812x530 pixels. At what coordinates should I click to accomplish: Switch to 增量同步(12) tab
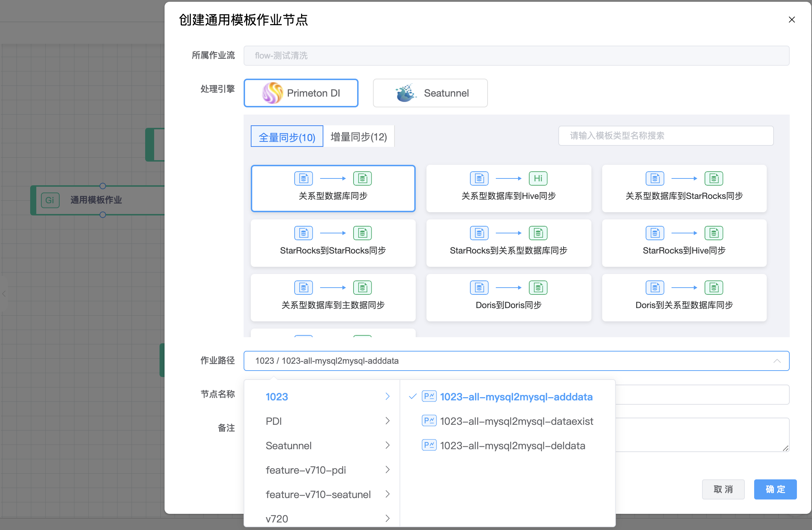359,137
